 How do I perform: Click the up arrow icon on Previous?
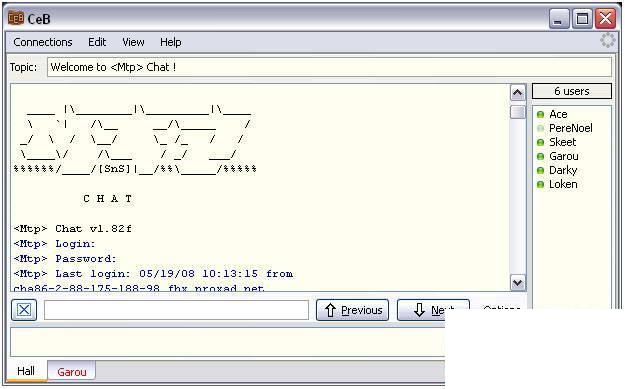(x=330, y=310)
